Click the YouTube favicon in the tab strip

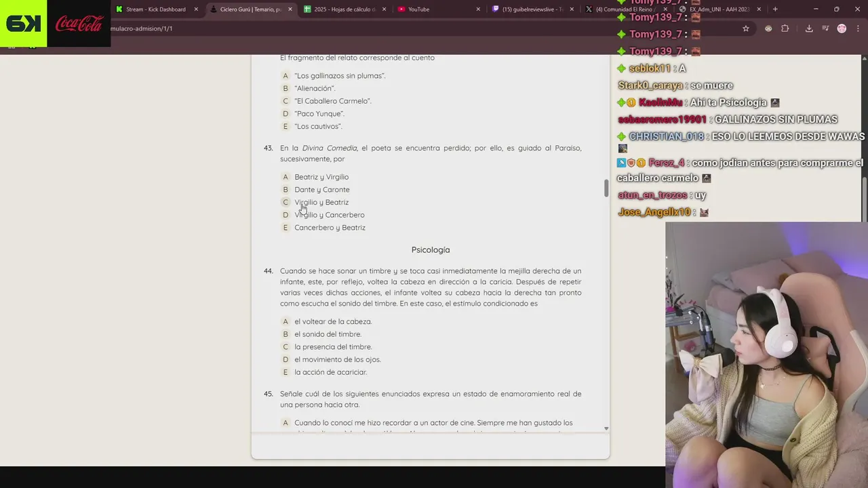[401, 9]
